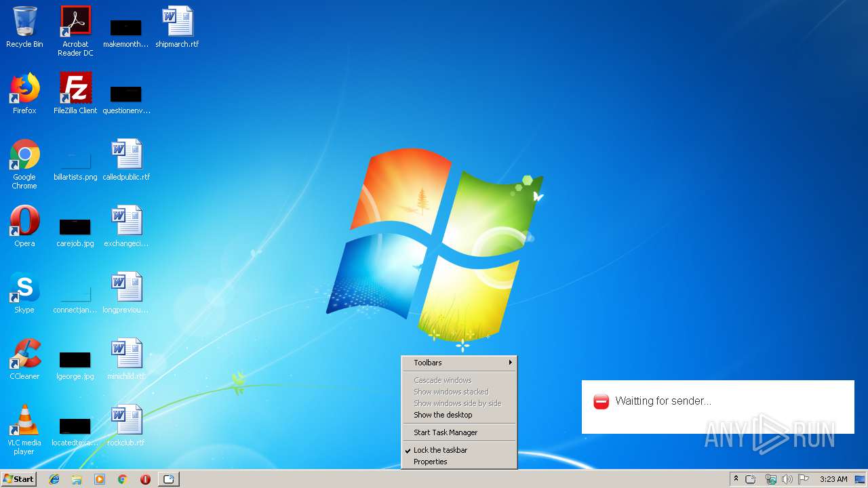868x488 pixels.
Task: Click Show windows stacked entry
Action: (459, 392)
